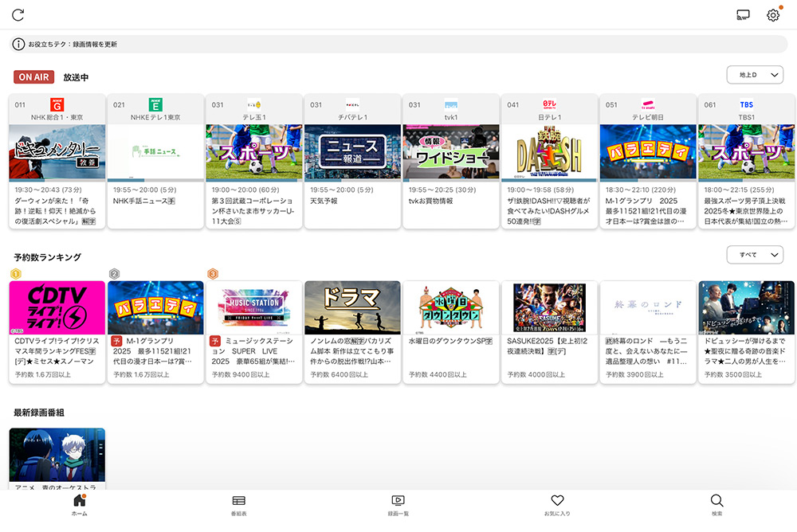The height and width of the screenshot is (532, 797).
Task: Open the CDTV ライブ ranking thumbnail
Action: (x=57, y=307)
